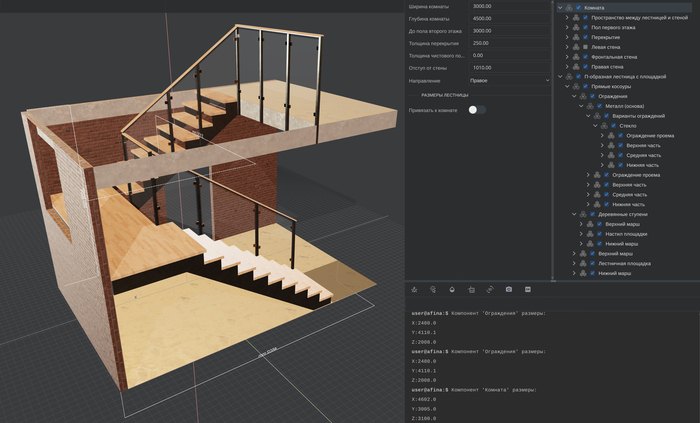This screenshot has width=700, height=423.
Task: Click the second icon in the bottom toolbar
Action: tap(433, 289)
